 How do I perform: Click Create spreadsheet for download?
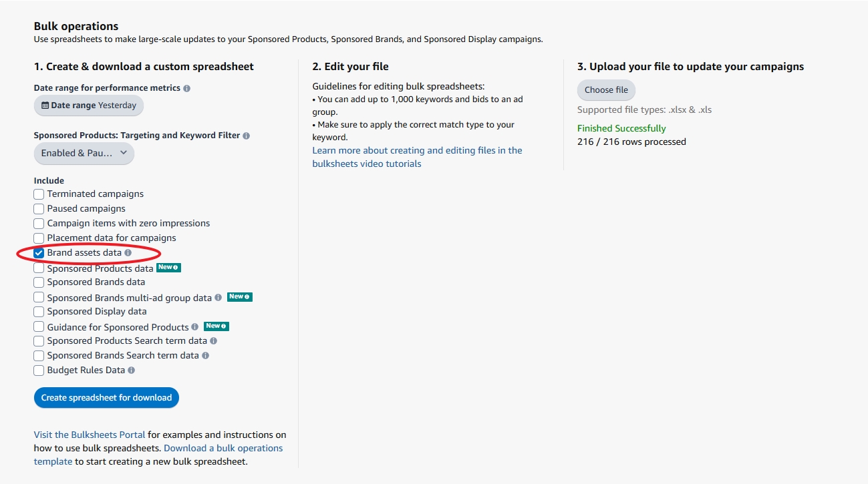(x=106, y=397)
